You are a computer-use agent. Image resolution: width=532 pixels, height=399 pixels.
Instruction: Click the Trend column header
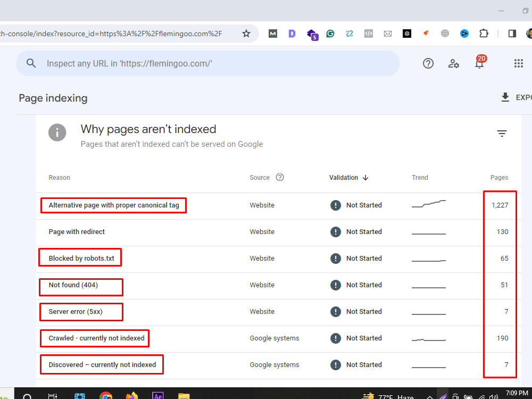[x=420, y=178]
